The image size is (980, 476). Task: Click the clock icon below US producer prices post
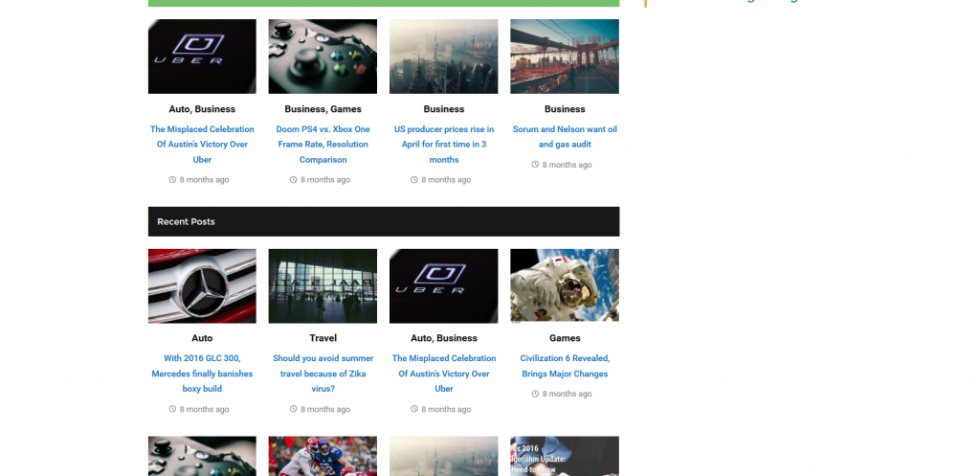tap(414, 180)
